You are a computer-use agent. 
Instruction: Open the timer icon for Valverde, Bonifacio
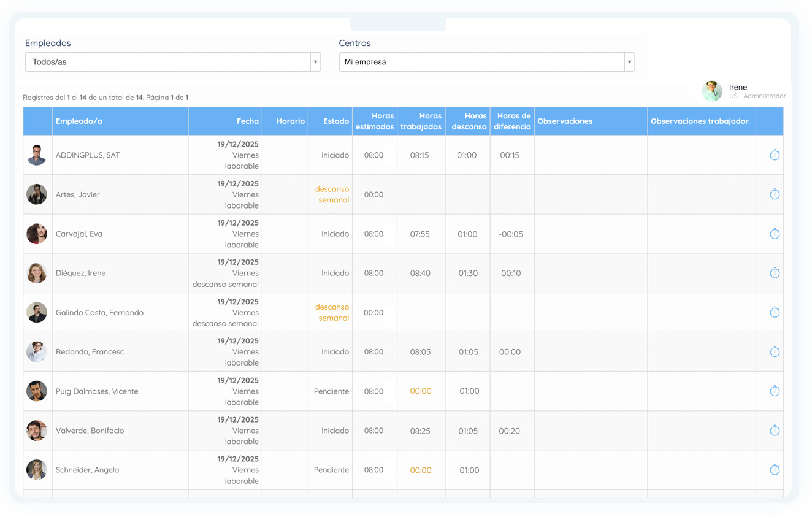point(775,431)
